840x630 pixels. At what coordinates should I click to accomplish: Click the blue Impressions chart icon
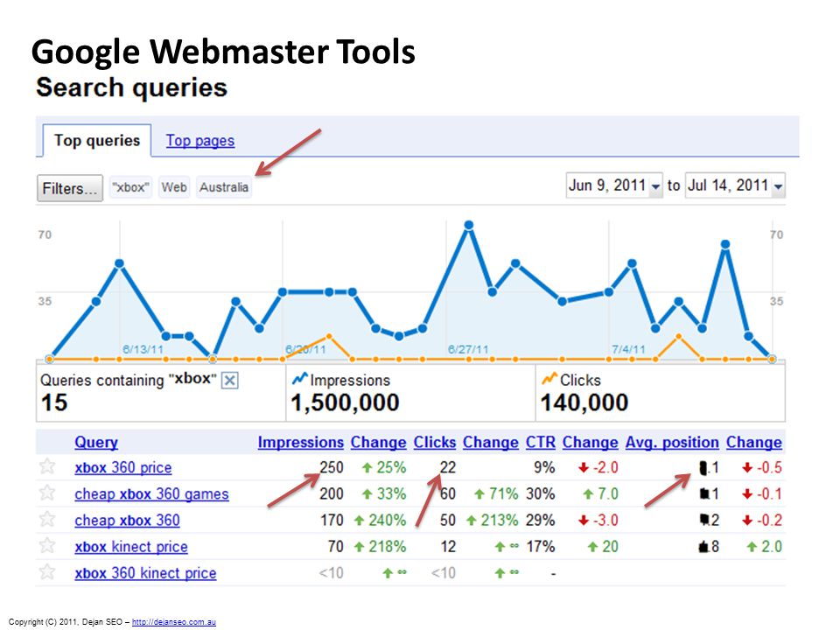[299, 379]
